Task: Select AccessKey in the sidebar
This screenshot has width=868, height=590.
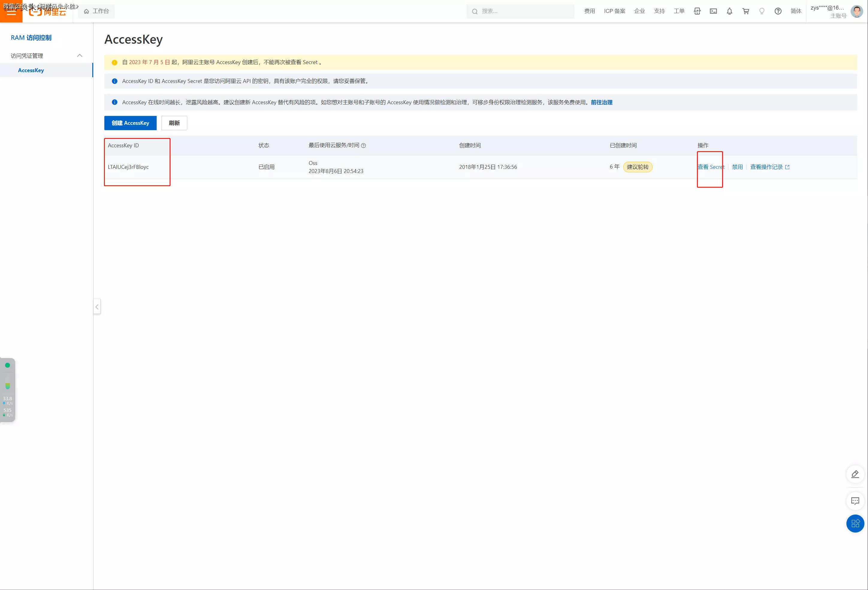Action: [x=31, y=70]
